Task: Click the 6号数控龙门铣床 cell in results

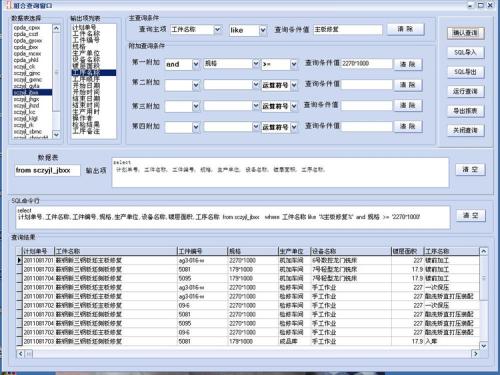Action: 351,260
